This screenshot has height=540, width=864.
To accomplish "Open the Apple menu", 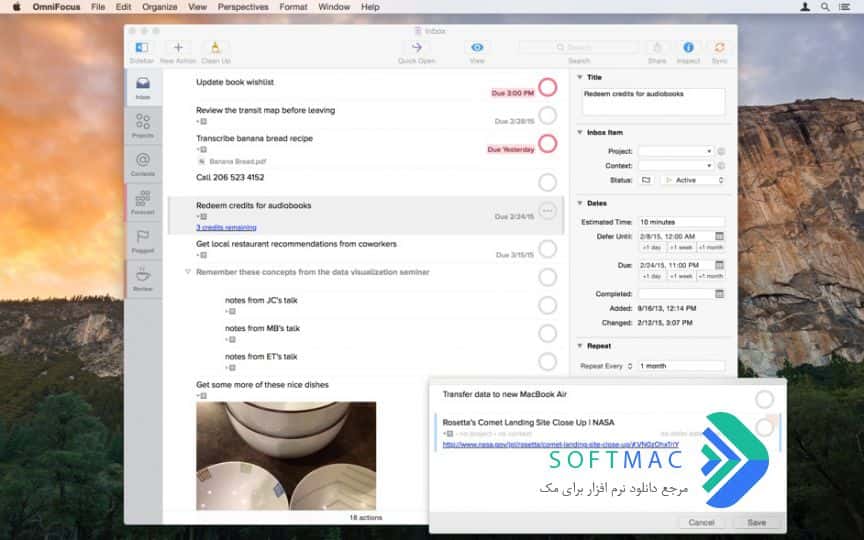I will [x=16, y=7].
